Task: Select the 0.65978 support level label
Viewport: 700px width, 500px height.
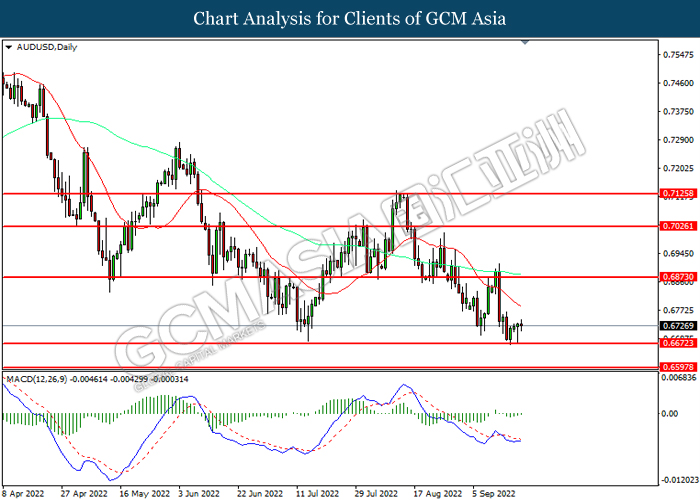Action: [678, 367]
